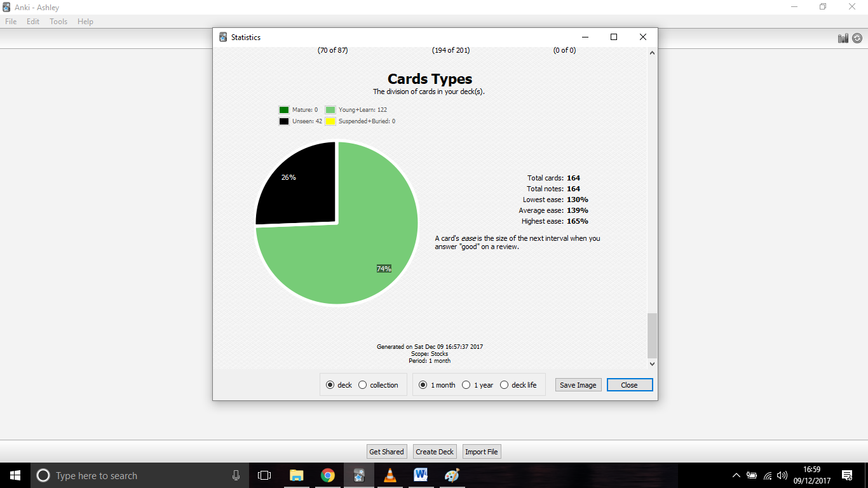This screenshot has height=488, width=868.
Task: Open the statistics bar-chart icon in Anki's main window
Action: [843, 38]
